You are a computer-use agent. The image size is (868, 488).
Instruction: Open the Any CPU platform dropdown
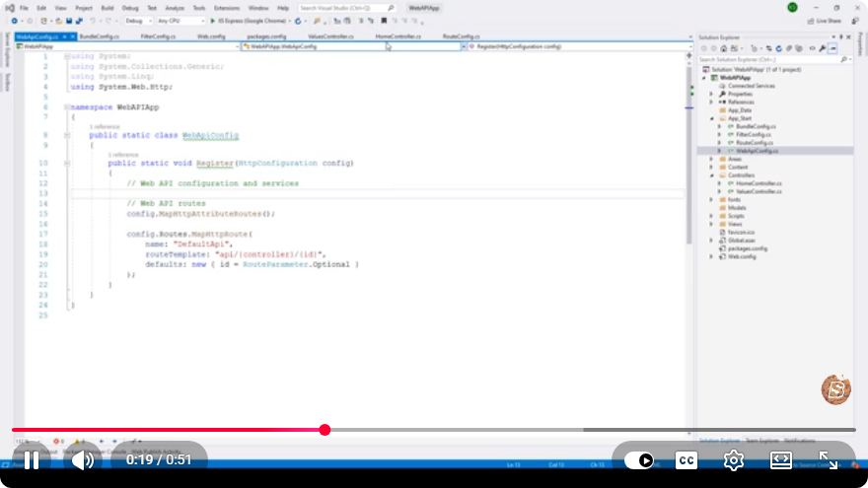point(181,21)
